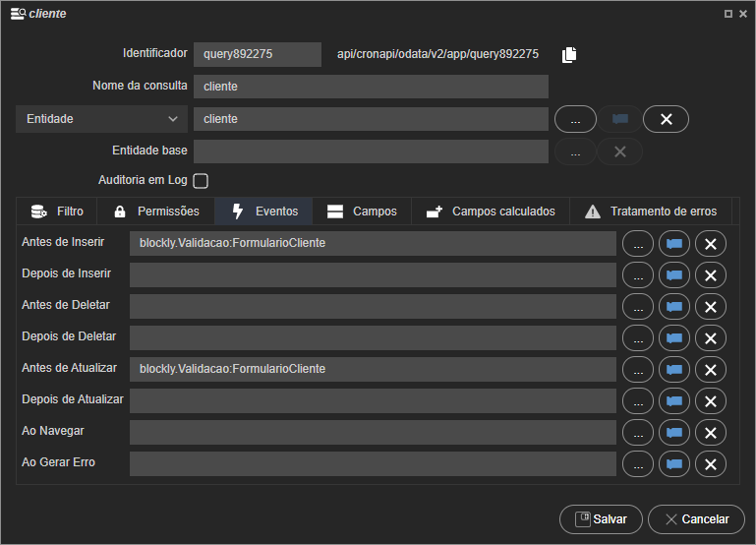Expand the Entidade type dropdown

coord(101,119)
